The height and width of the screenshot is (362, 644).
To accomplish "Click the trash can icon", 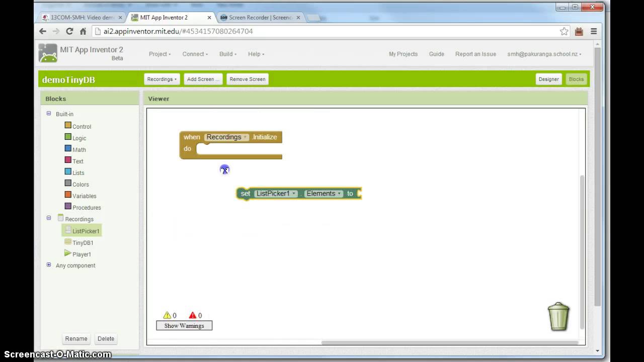I will pos(558,317).
